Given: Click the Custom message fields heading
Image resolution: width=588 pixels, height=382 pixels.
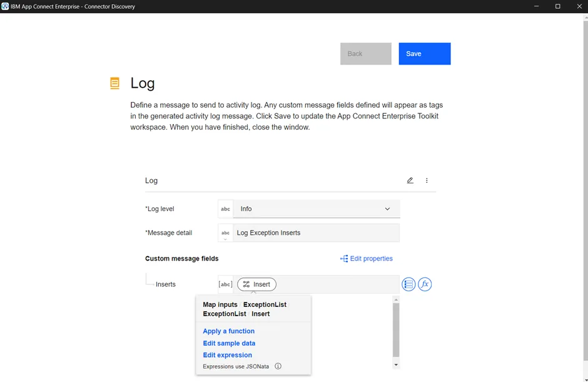Looking at the screenshot, I should [x=182, y=259].
